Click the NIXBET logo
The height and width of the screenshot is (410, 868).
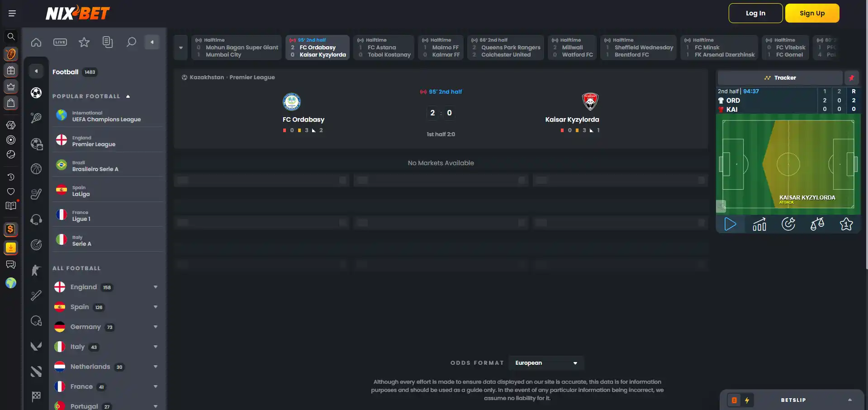77,13
